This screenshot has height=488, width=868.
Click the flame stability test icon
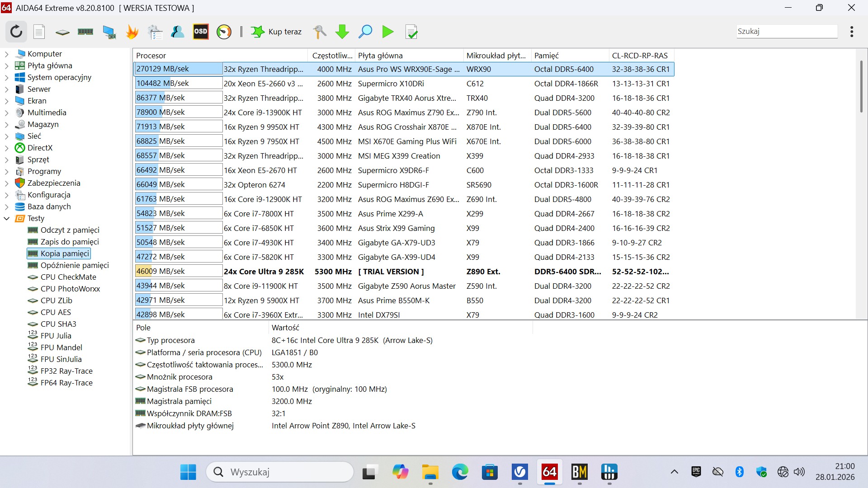pyautogui.click(x=132, y=32)
